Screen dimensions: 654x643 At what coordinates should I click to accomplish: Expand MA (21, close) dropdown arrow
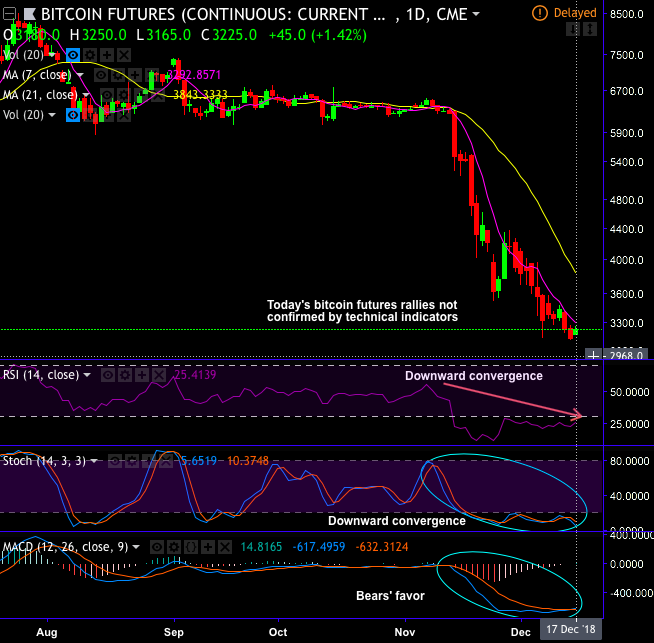86,95
